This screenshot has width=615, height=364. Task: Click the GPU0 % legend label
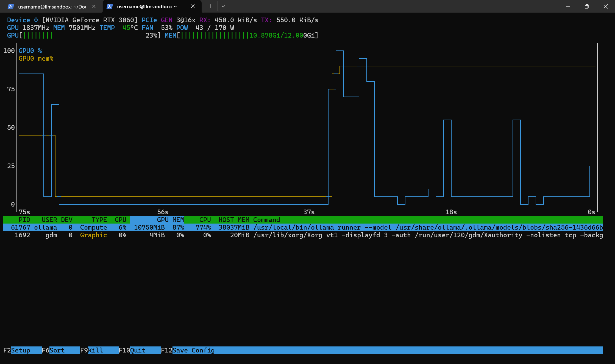[x=30, y=51]
